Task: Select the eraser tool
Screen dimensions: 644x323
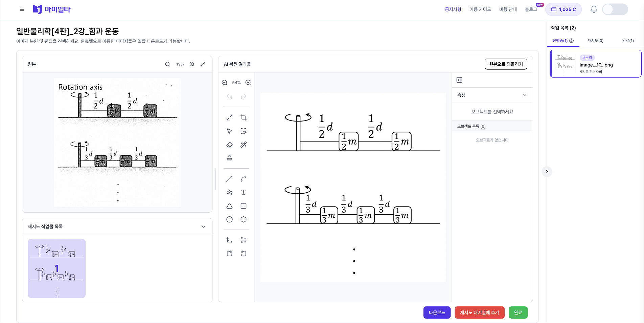Action: tap(229, 145)
